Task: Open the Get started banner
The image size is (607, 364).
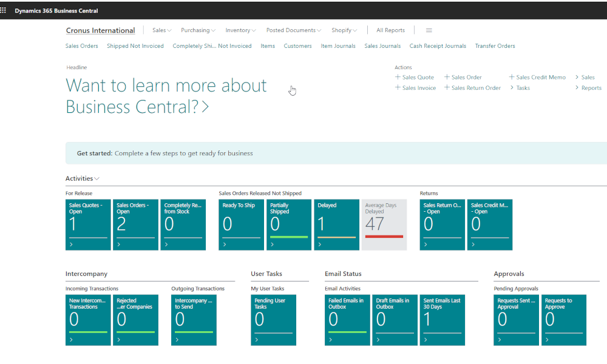Action: [336, 153]
